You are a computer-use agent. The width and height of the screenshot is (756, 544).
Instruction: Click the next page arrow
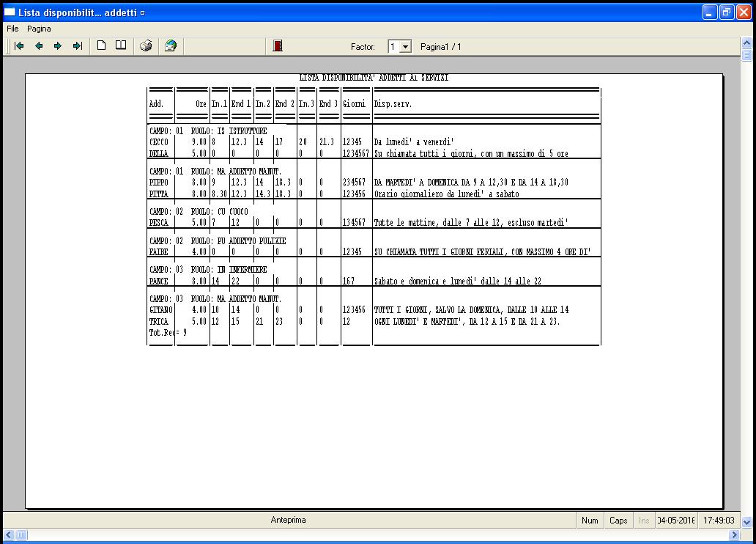[x=58, y=46]
